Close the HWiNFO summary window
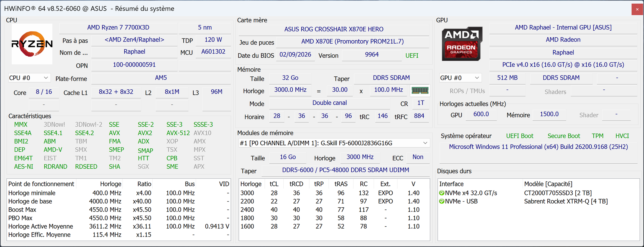Screen dimensions: 644x247 click(x=637, y=9)
